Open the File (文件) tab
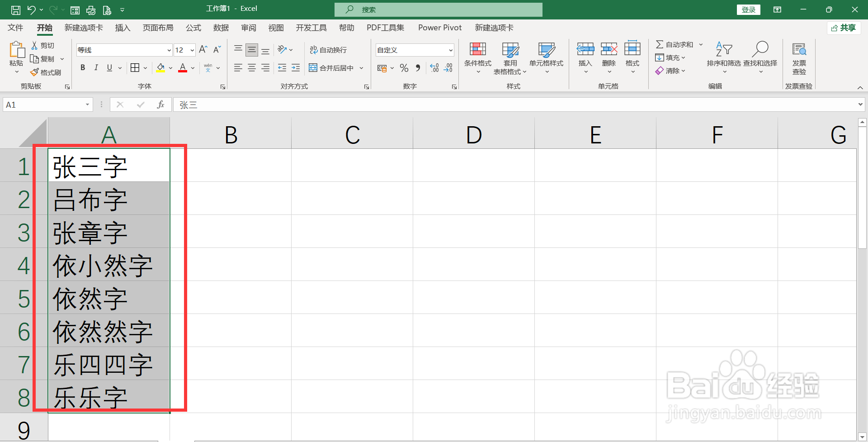Image resolution: width=868 pixels, height=442 pixels. point(15,28)
